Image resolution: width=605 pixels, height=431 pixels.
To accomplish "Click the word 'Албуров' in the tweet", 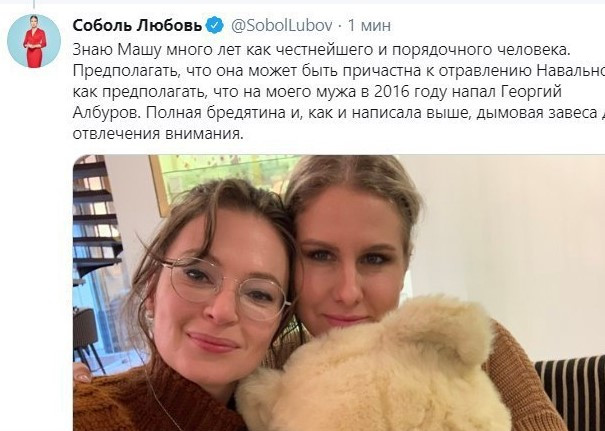I will [x=108, y=113].
